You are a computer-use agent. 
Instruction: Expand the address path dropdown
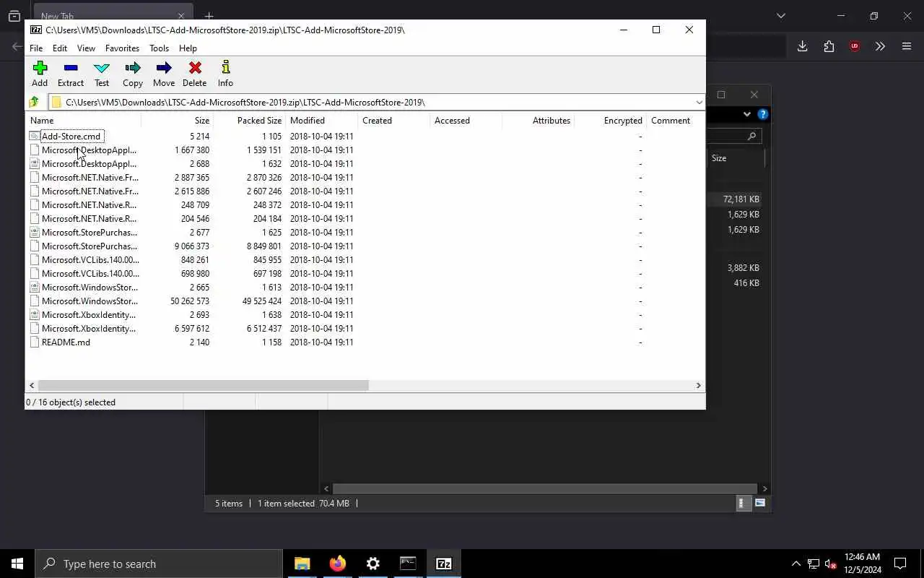pos(699,102)
